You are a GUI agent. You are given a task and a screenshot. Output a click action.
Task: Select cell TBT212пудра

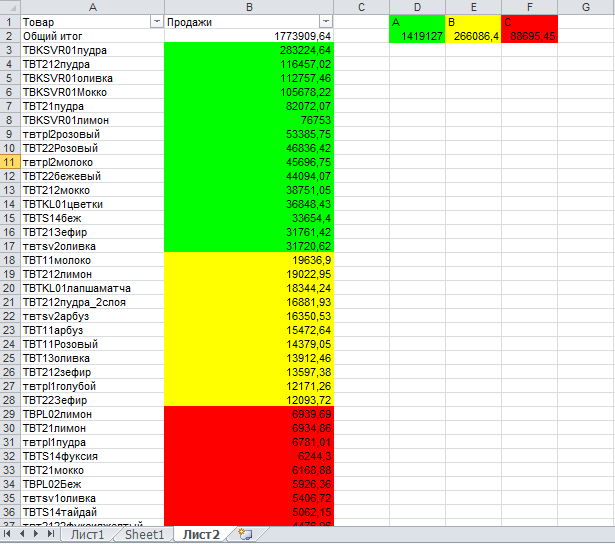(92, 64)
